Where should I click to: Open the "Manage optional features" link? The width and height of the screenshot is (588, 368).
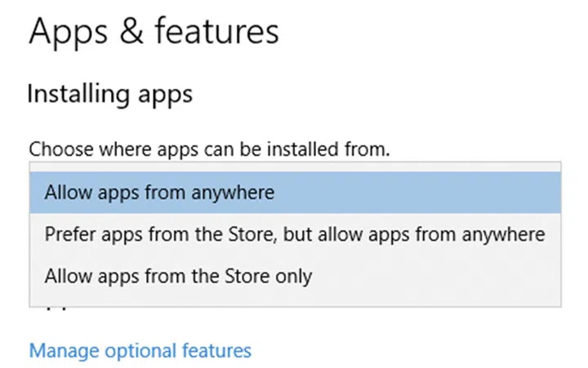140,351
